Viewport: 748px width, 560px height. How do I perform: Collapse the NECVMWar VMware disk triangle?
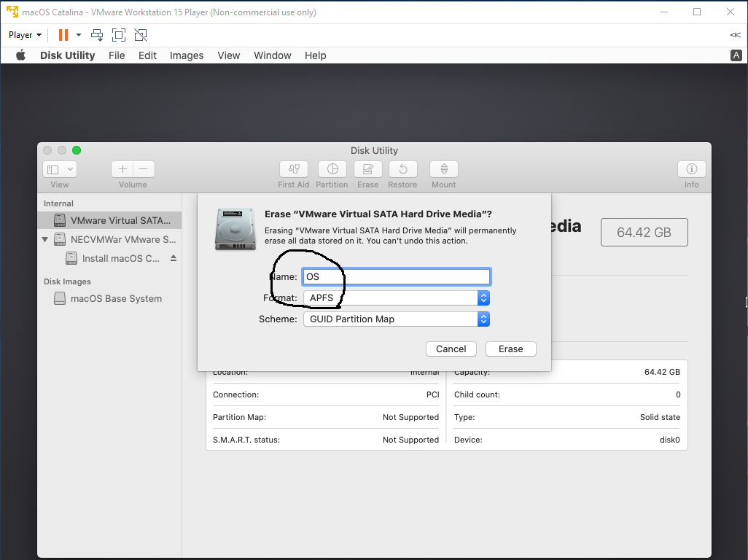tap(45, 239)
